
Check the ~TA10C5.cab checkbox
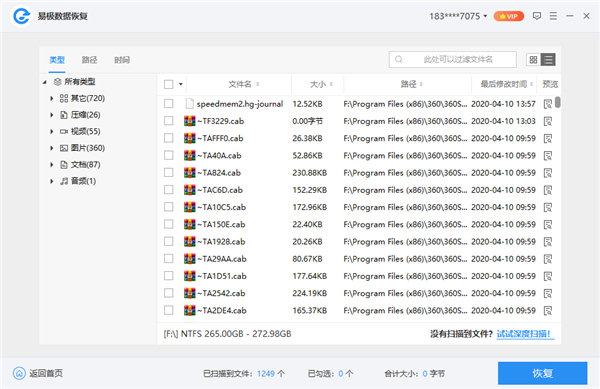pos(168,207)
